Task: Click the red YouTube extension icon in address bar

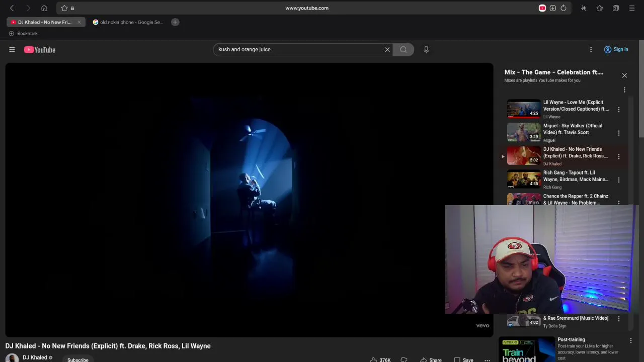Action: tap(542, 8)
